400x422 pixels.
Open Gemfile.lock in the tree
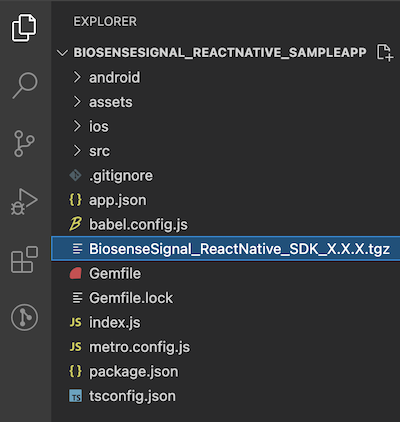(x=226, y=298)
